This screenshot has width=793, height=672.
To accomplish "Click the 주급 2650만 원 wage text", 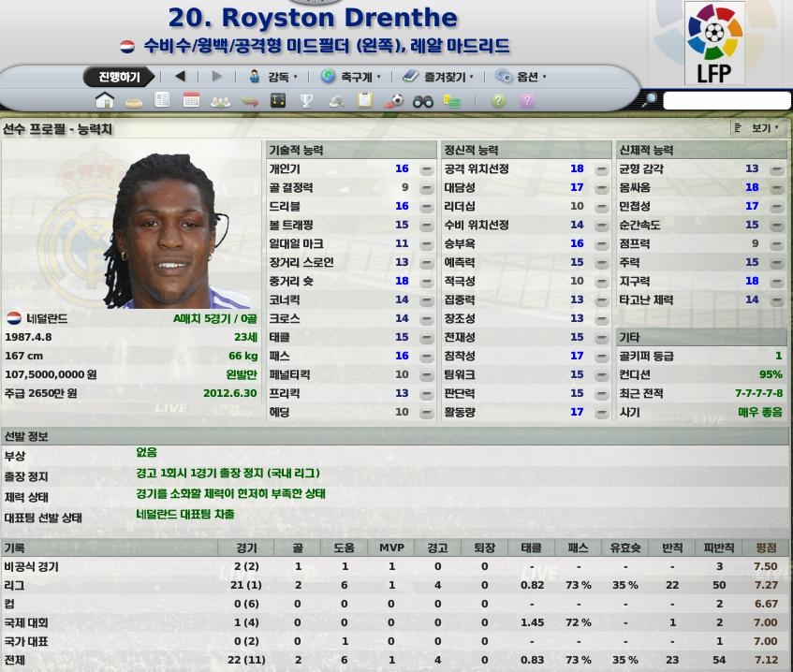I will [41, 393].
